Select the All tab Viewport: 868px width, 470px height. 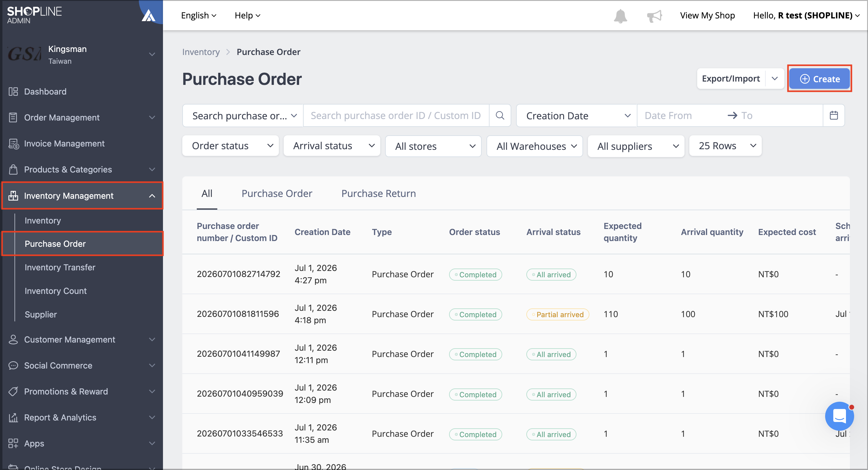click(x=207, y=194)
